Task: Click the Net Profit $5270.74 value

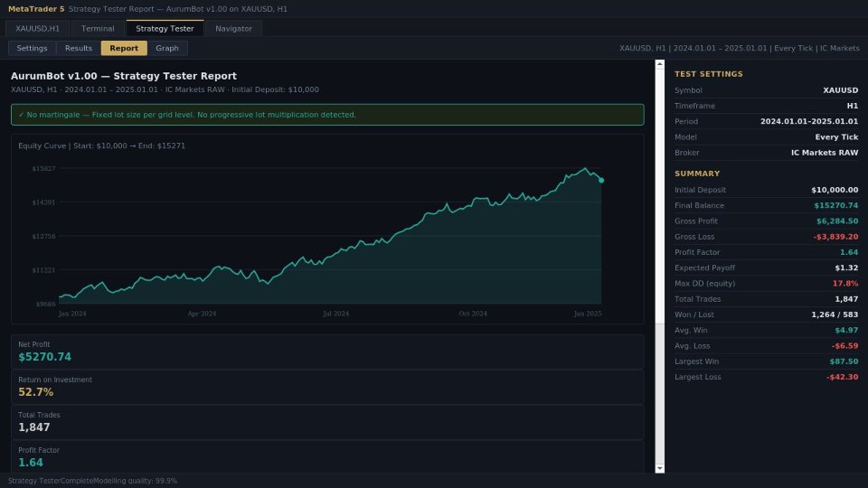Action: click(x=45, y=357)
